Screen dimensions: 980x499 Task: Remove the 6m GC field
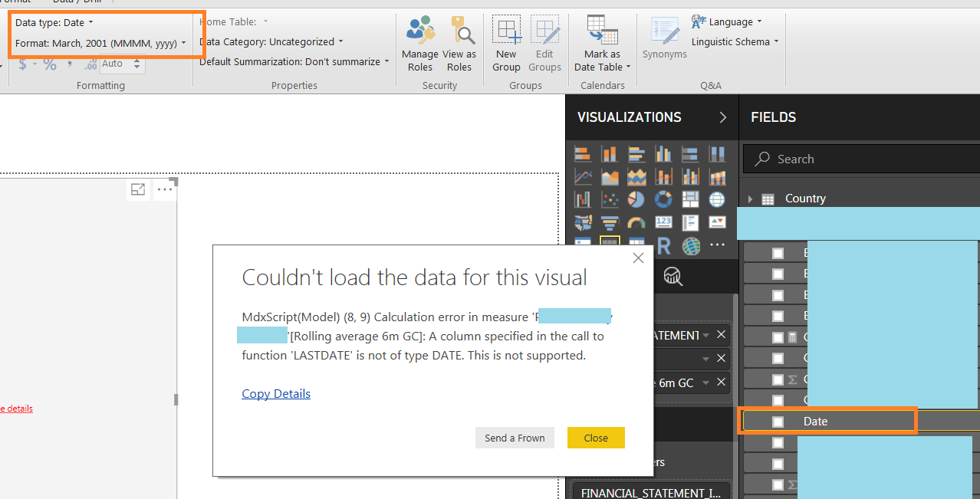pos(721,382)
